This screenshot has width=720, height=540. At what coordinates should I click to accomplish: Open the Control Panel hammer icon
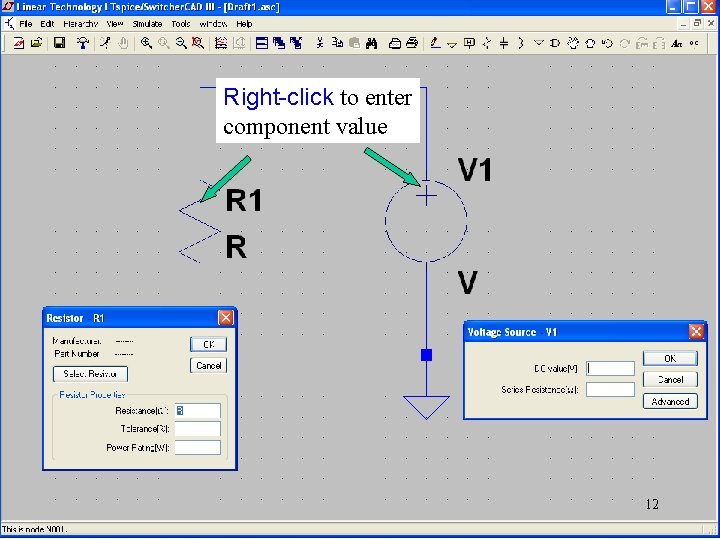83,43
